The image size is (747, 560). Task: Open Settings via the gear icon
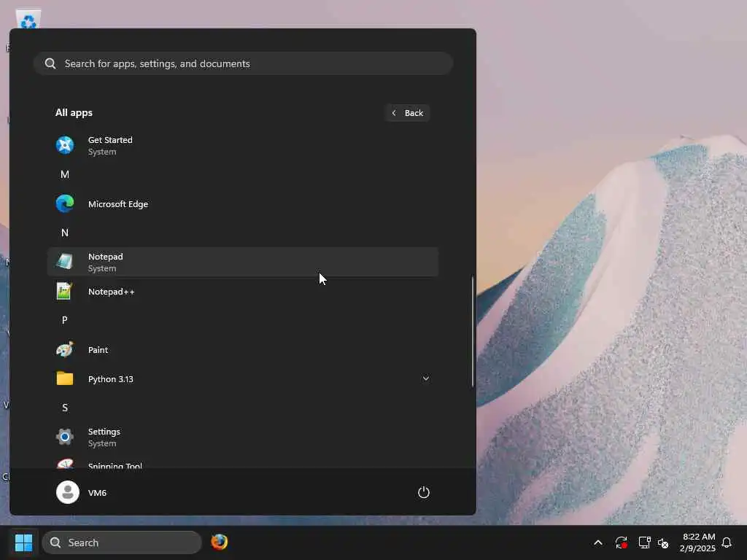click(65, 437)
